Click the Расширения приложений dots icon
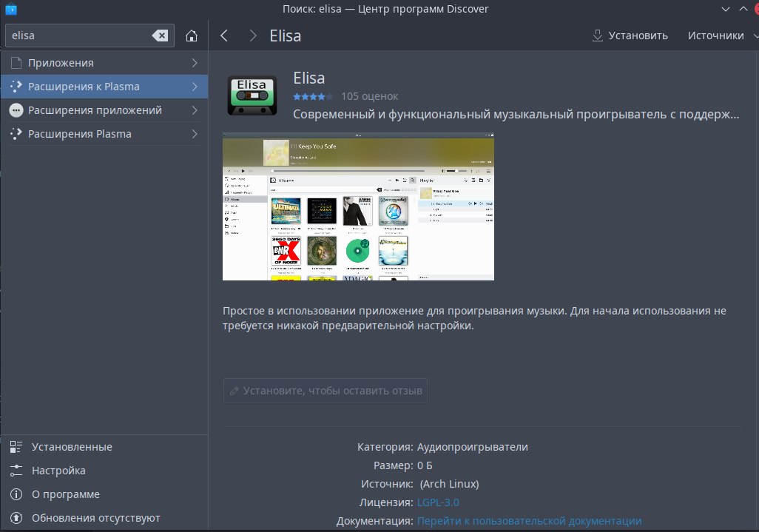The width and height of the screenshot is (759, 532). click(16, 110)
